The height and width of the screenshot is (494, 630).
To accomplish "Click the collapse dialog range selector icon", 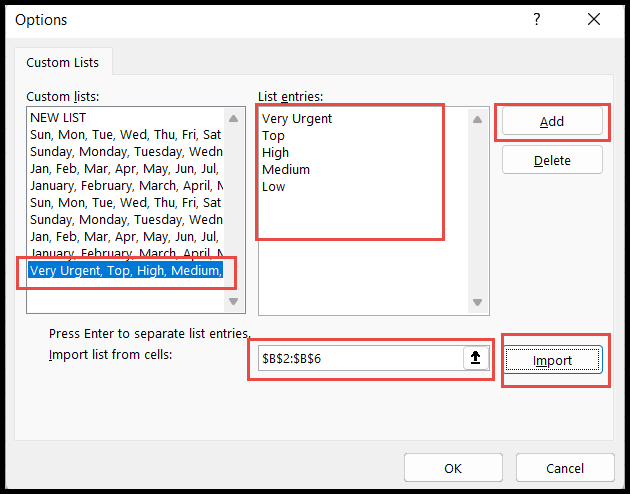I will [476, 357].
